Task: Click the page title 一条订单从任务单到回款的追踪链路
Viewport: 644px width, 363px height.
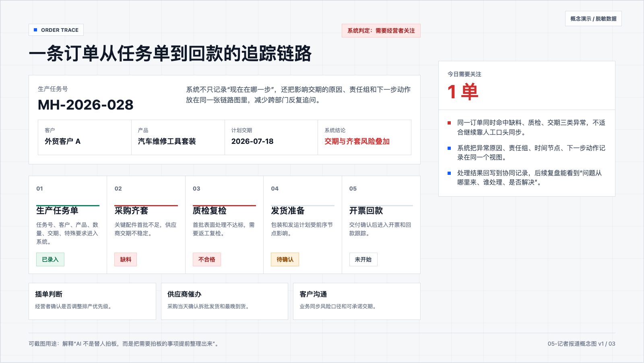Action: [170, 54]
